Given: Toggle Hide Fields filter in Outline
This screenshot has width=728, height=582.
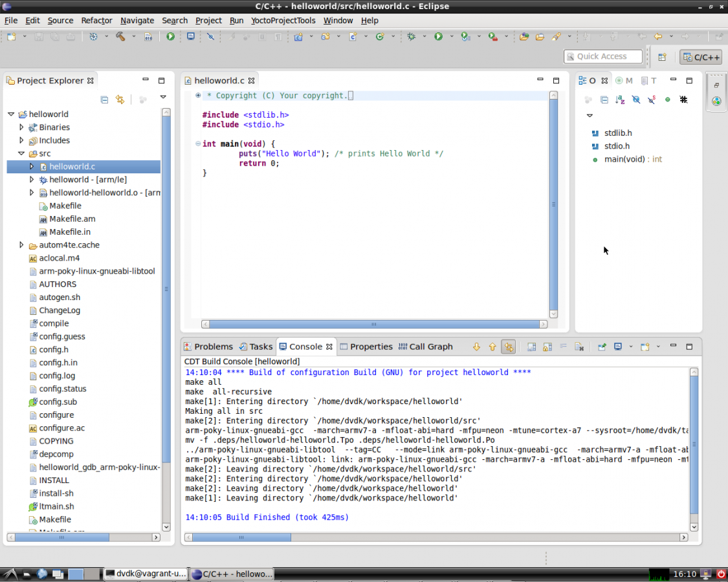Looking at the screenshot, I should pyautogui.click(x=635, y=100).
